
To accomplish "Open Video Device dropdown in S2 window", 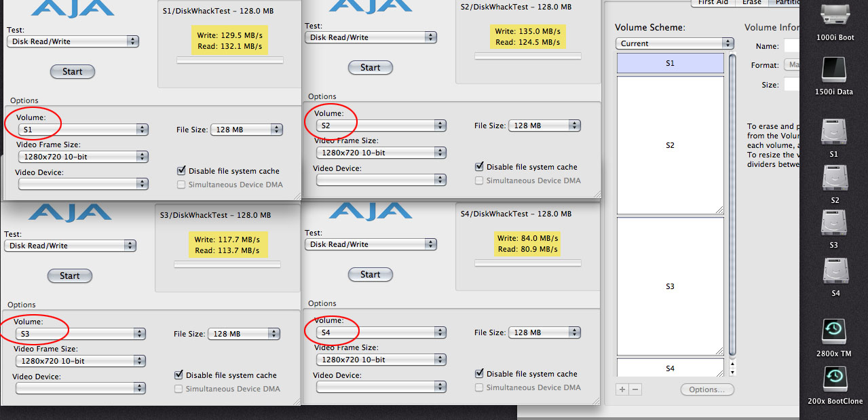I will click(x=381, y=180).
